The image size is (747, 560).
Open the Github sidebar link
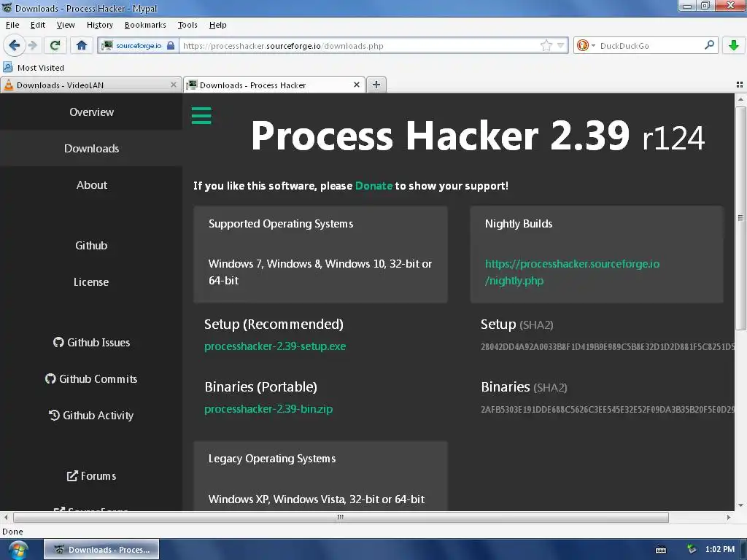point(91,245)
